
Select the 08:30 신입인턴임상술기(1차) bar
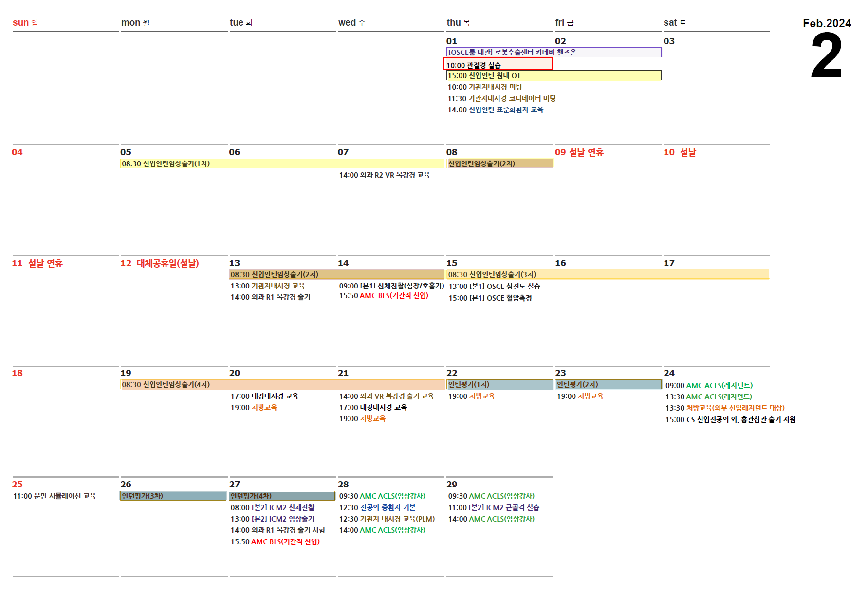click(x=282, y=164)
